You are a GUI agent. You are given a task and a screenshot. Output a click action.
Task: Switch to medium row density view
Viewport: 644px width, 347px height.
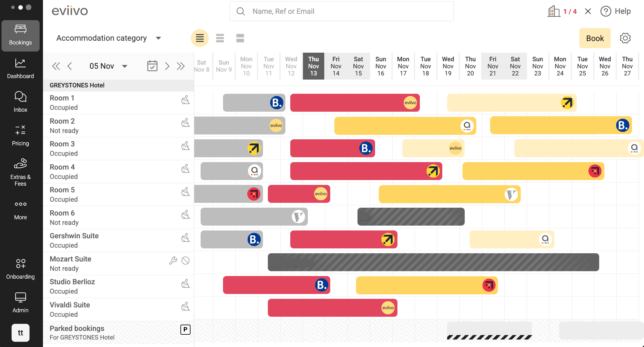(220, 38)
